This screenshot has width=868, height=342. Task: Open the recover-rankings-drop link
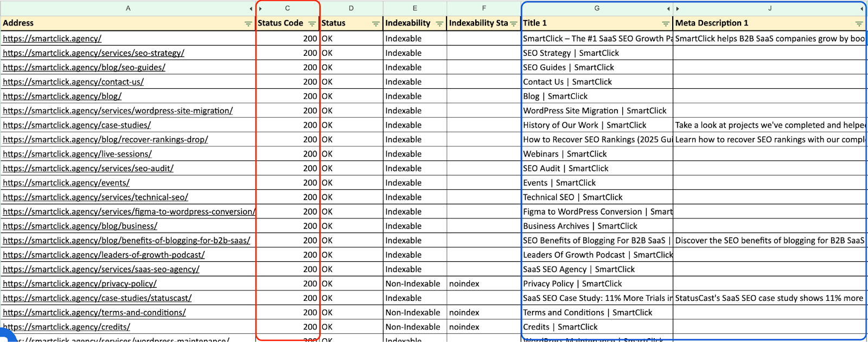tap(105, 139)
